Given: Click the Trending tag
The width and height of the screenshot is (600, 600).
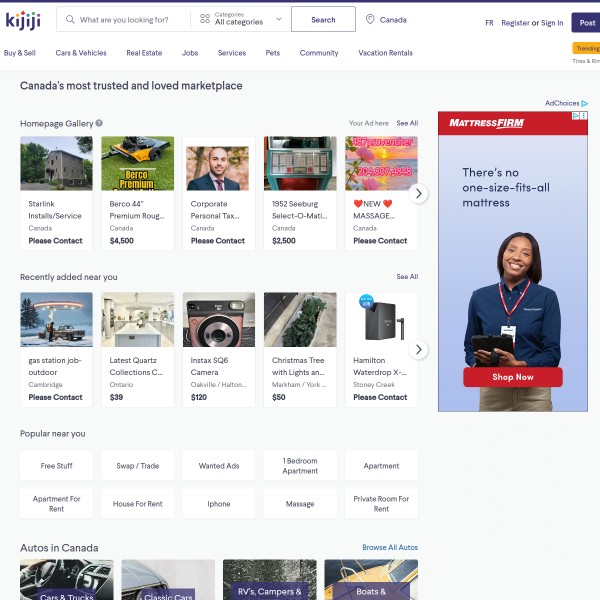Looking at the screenshot, I should [x=586, y=48].
